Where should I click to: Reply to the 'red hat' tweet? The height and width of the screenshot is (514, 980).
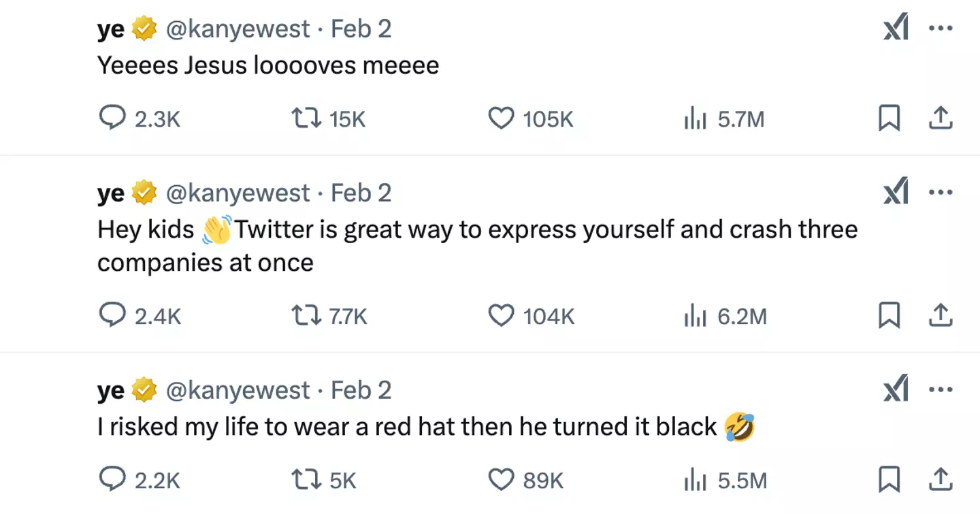[114, 480]
